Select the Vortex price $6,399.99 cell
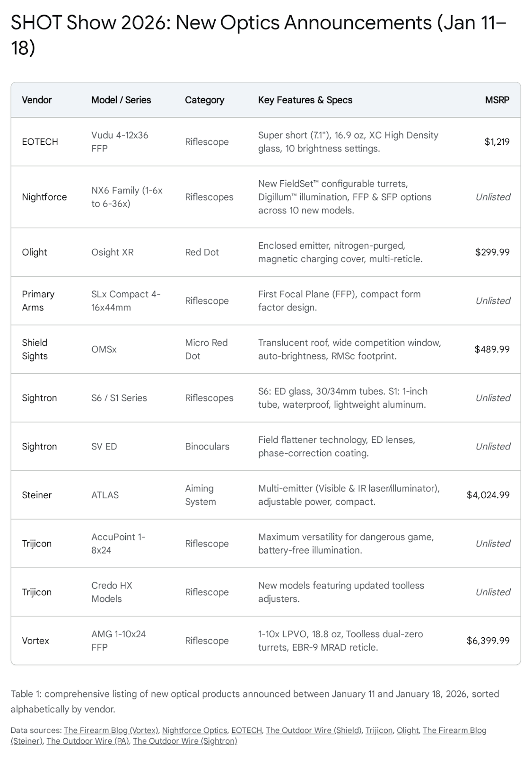 (x=488, y=641)
